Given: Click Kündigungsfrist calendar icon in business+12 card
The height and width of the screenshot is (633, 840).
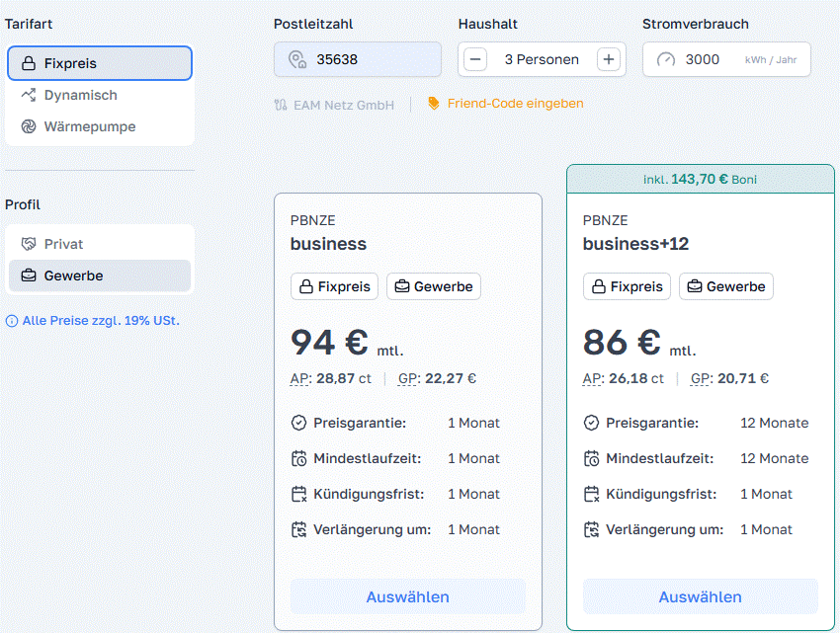Looking at the screenshot, I should [x=591, y=494].
